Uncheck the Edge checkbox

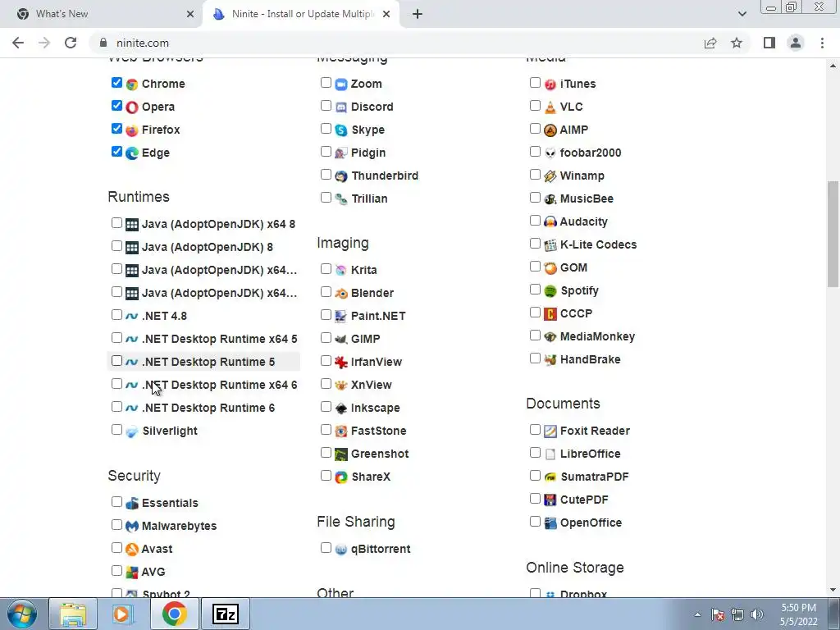(116, 152)
